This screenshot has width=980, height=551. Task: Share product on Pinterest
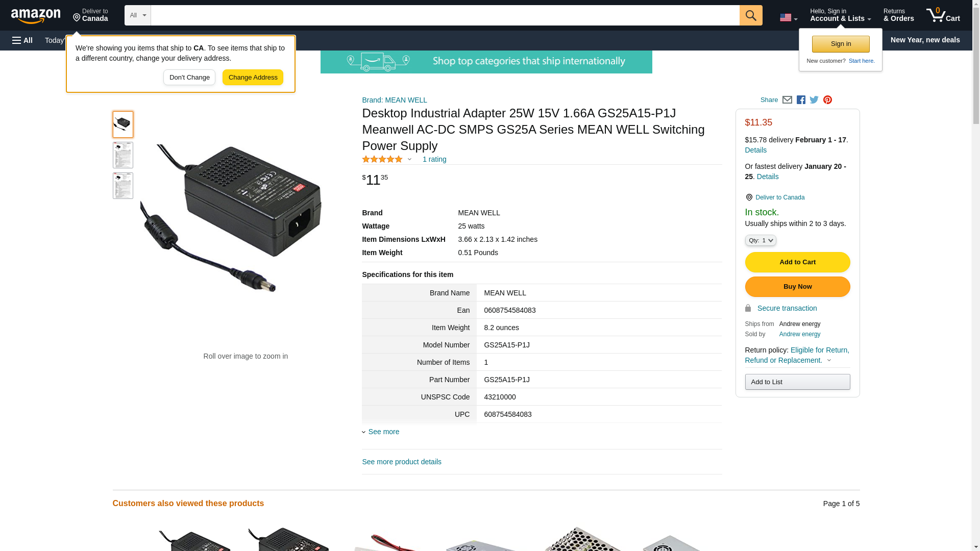827,100
